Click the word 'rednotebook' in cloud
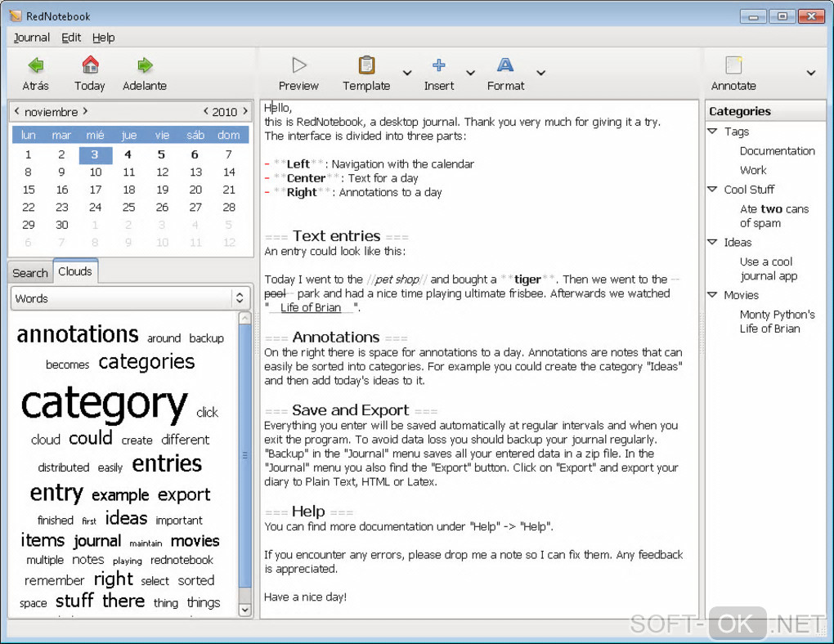This screenshot has height=644, width=834. 182,560
